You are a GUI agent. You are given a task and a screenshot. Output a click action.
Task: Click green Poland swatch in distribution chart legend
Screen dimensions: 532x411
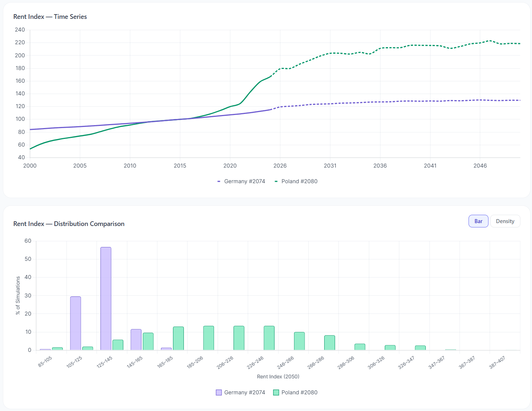[276, 392]
